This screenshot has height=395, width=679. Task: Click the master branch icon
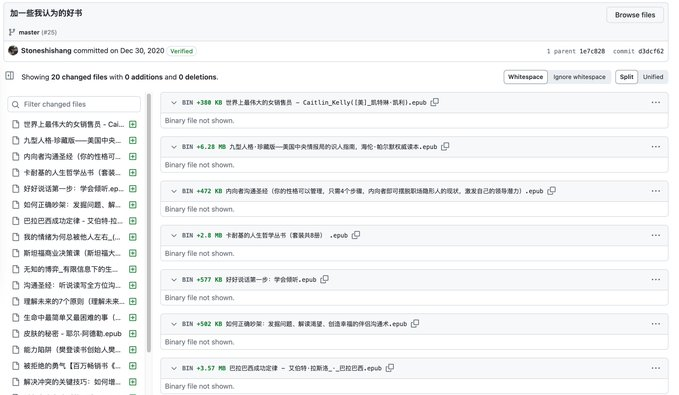pyautogui.click(x=12, y=32)
